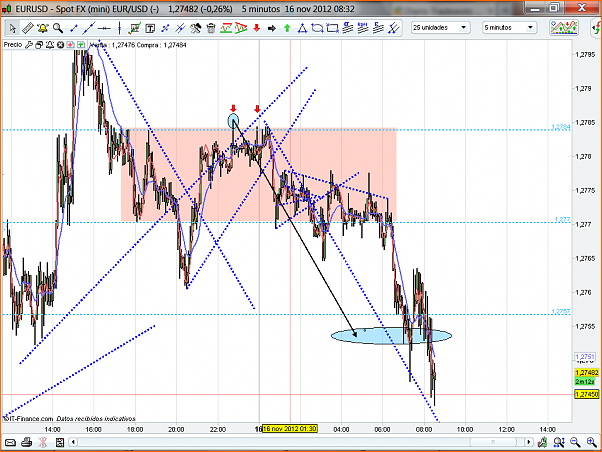Select the arrow cursor tool
This screenshot has width=602, height=452.
click(x=12, y=28)
